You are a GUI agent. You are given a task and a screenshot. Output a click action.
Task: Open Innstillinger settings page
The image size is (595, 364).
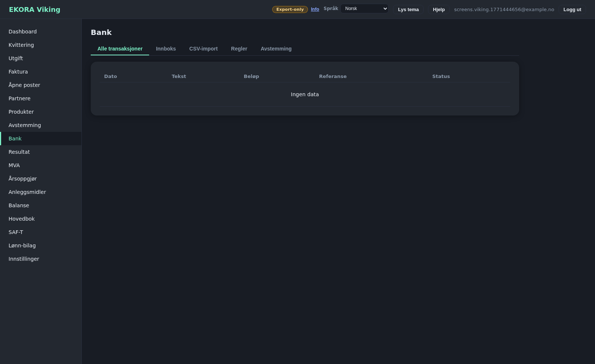24,259
